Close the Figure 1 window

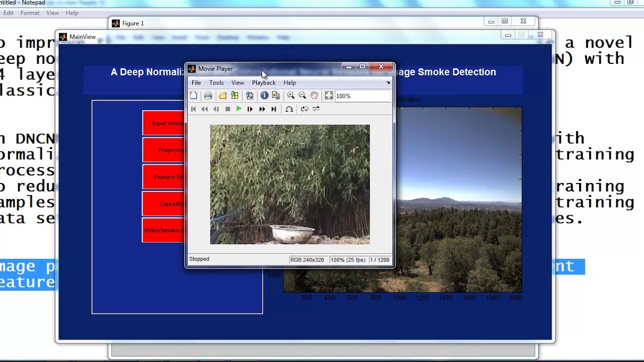tap(523, 21)
